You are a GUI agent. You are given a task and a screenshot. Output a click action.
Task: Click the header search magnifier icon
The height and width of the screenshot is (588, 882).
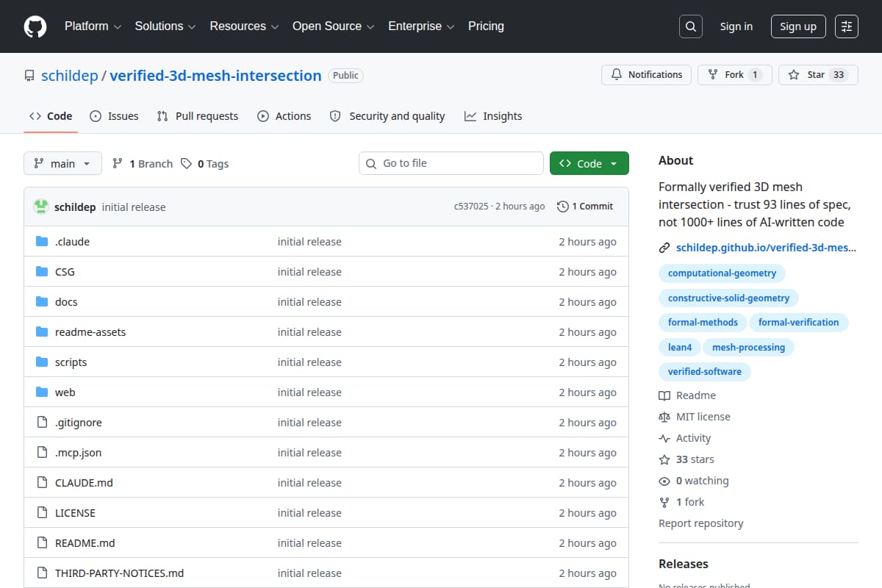tap(691, 26)
